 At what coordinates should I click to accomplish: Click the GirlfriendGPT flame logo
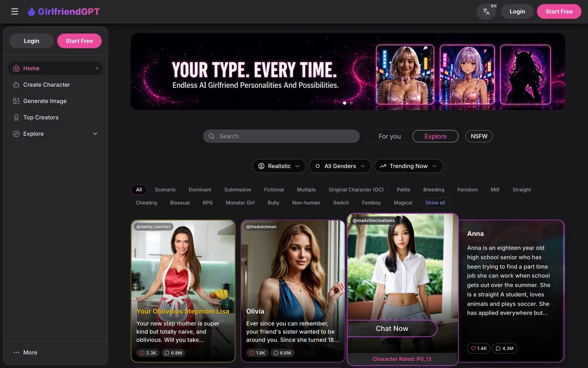point(32,11)
